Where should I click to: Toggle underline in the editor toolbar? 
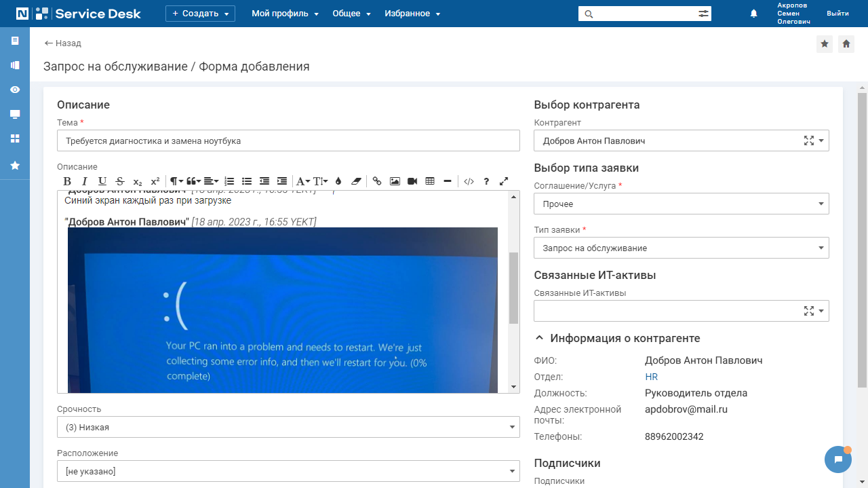(x=102, y=181)
